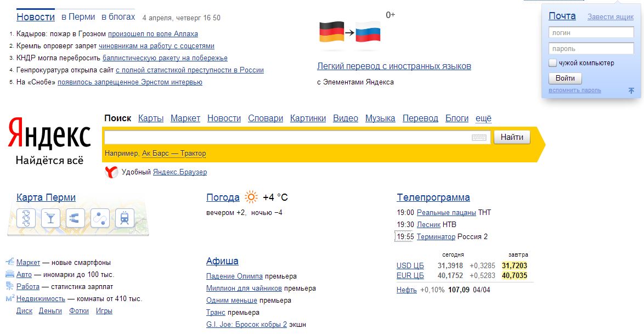Click the Яндекс logo

49,133
